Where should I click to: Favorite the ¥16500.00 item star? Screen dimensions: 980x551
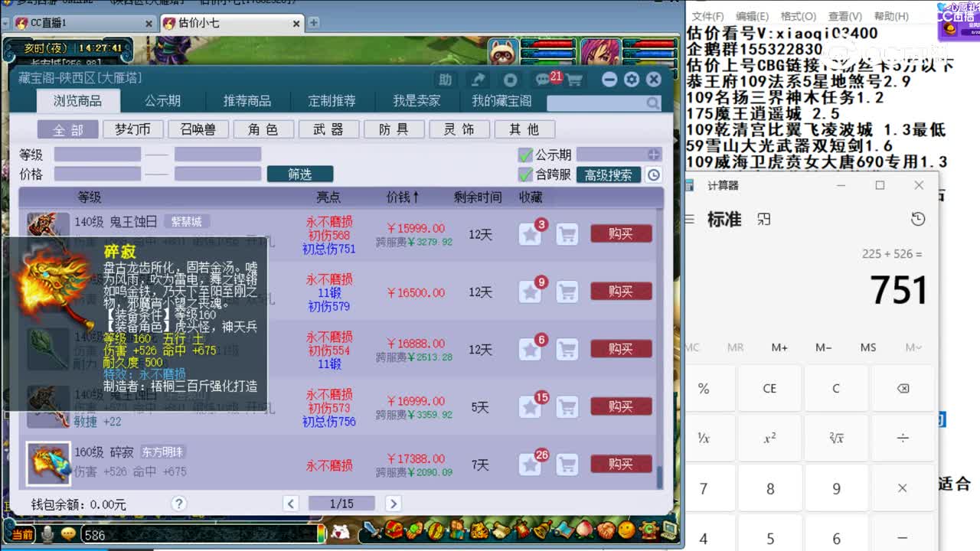530,292
